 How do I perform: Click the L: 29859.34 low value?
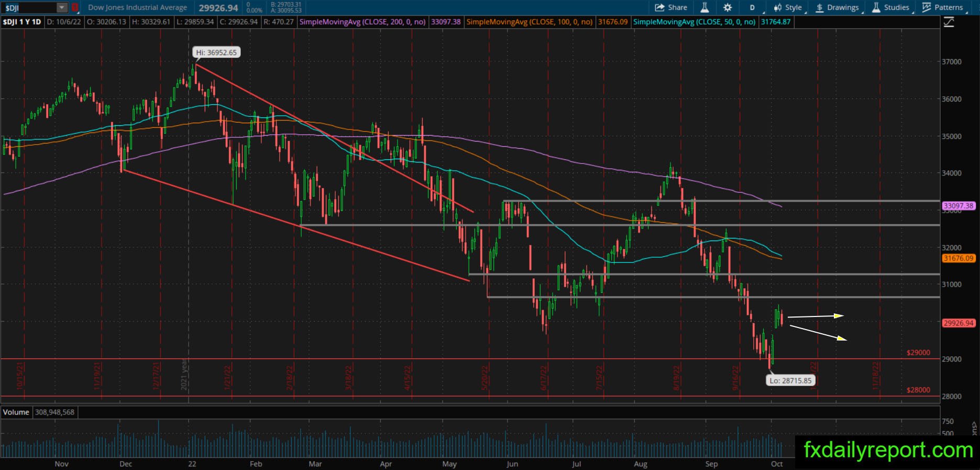[194, 22]
